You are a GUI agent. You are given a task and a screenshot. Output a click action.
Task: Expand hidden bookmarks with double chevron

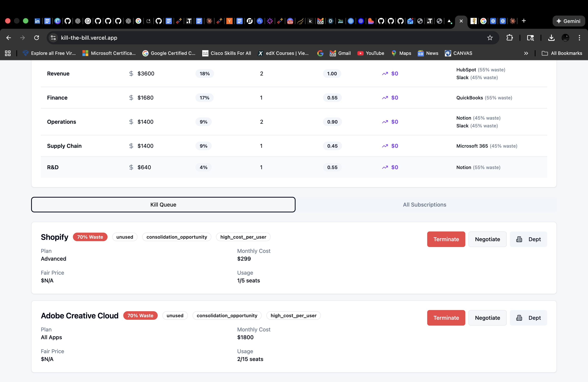pyautogui.click(x=526, y=53)
